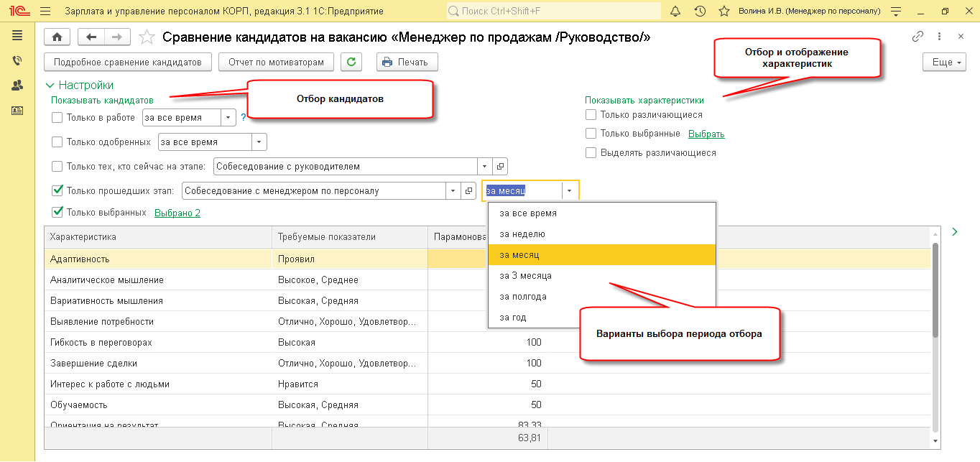Enable «Выделять различающиеся» checkbox
The height and width of the screenshot is (462, 980).
point(591,152)
